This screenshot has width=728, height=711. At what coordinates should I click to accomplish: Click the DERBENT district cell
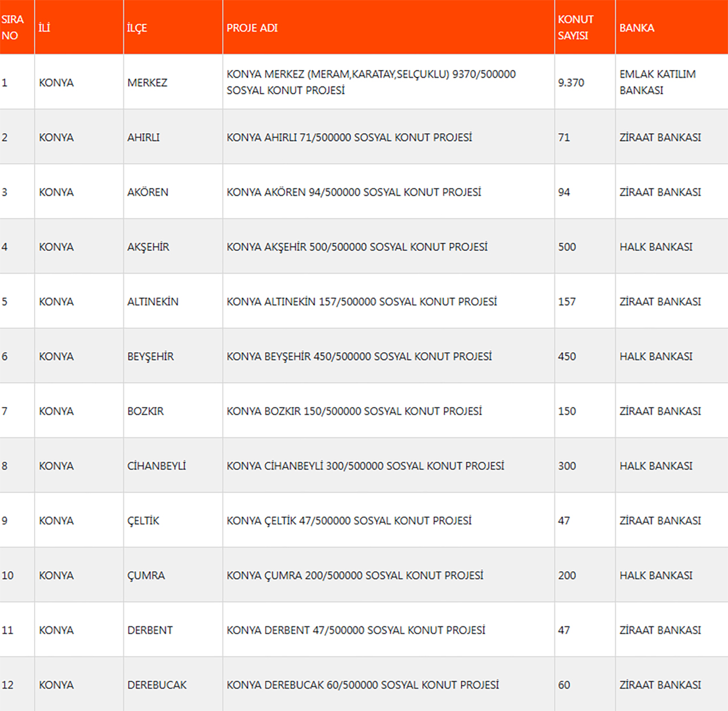[x=150, y=630]
